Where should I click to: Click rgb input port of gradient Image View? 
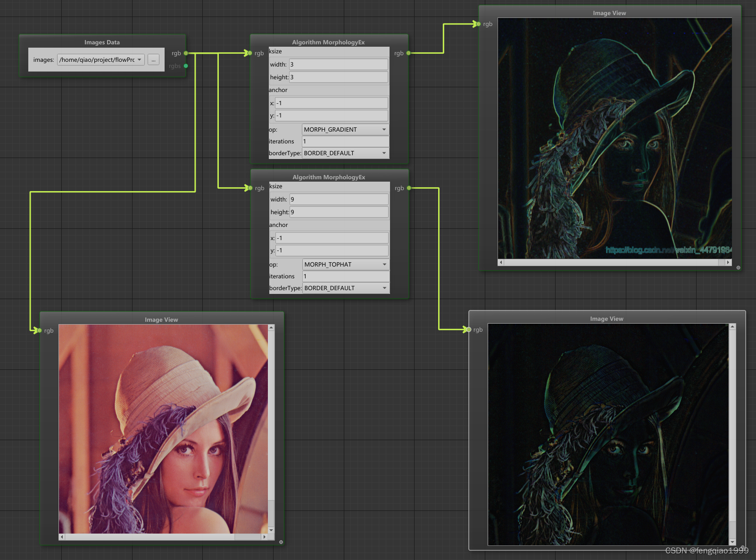479,24
